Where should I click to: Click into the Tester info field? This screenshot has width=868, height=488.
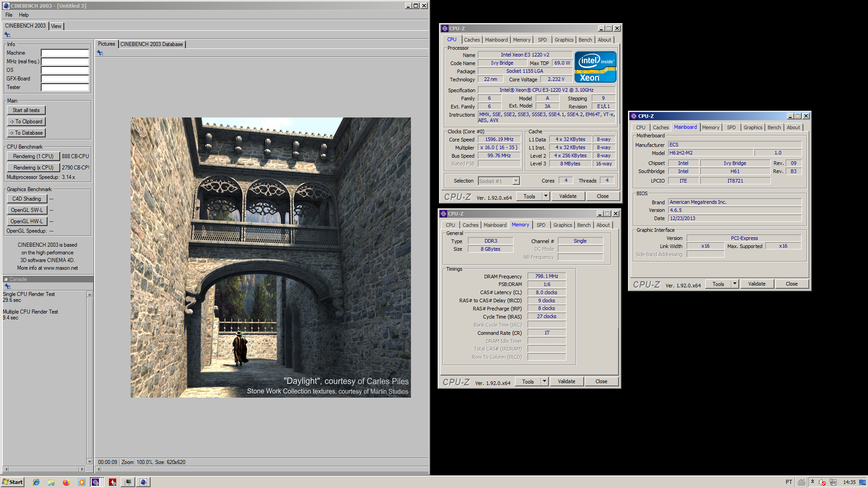tap(65, 87)
